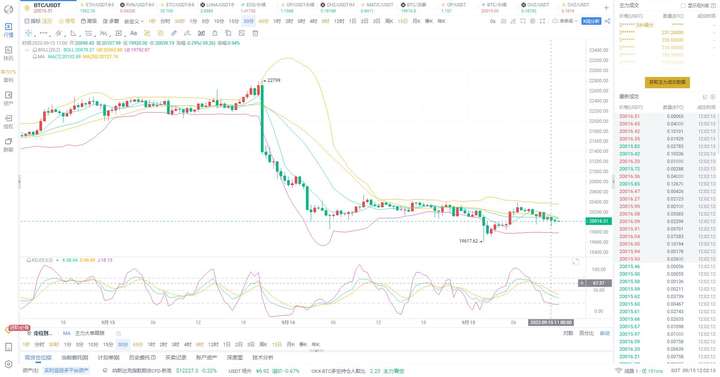Click the trash delete drawings icon
This screenshot has width=720, height=377.
[x=255, y=33]
